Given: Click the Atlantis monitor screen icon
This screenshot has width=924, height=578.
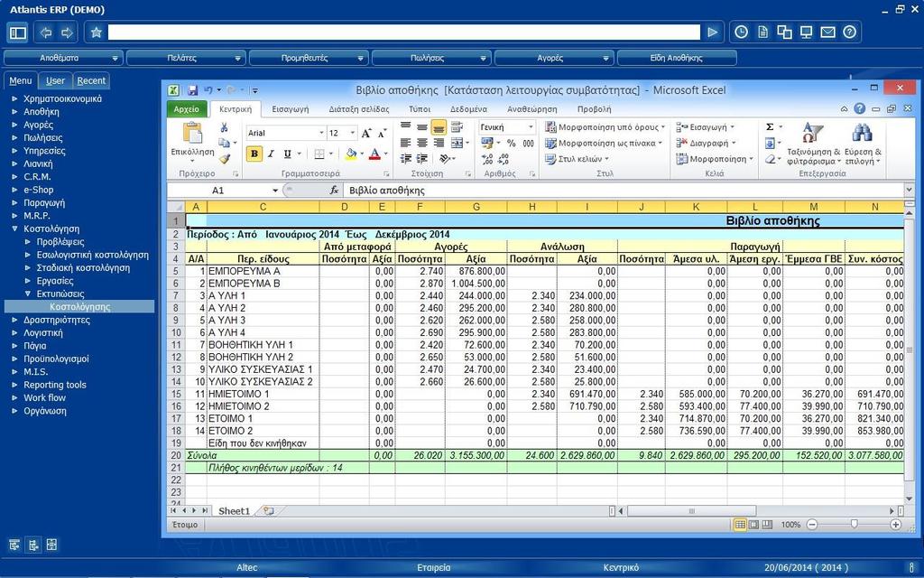Looking at the screenshot, I should tap(806, 33).
